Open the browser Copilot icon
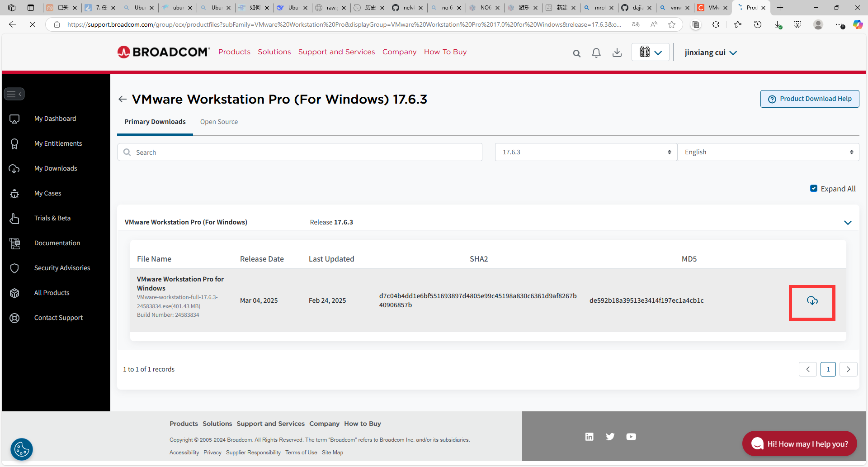Image resolution: width=868 pixels, height=467 pixels. pyautogui.click(x=858, y=24)
